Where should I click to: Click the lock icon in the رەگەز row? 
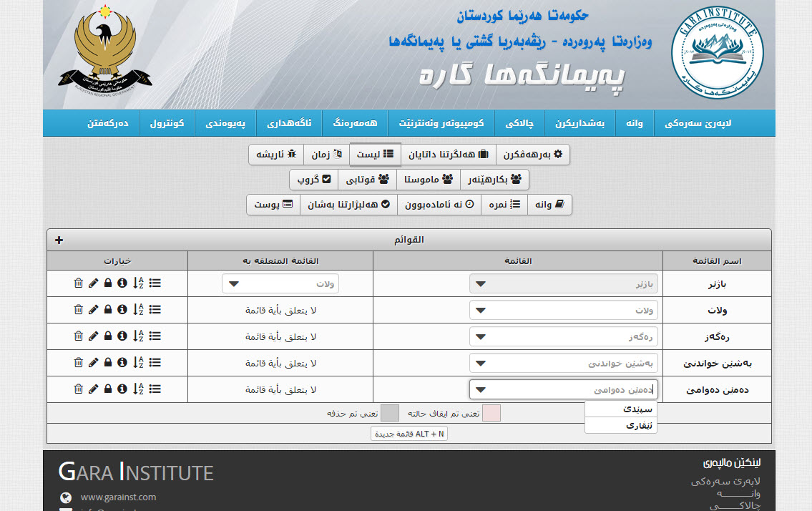pyautogui.click(x=107, y=336)
